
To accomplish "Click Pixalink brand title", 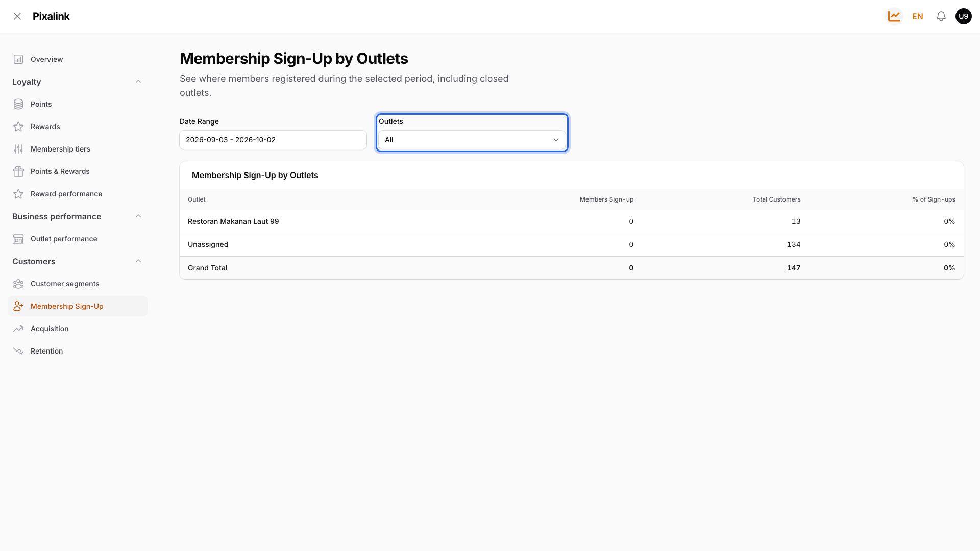I will pyautogui.click(x=51, y=16).
